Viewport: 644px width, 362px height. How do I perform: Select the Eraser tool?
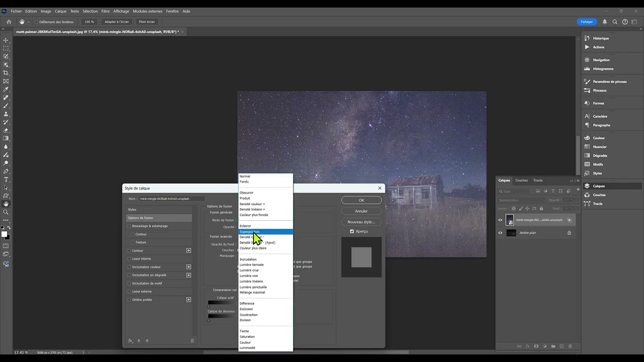[6, 130]
